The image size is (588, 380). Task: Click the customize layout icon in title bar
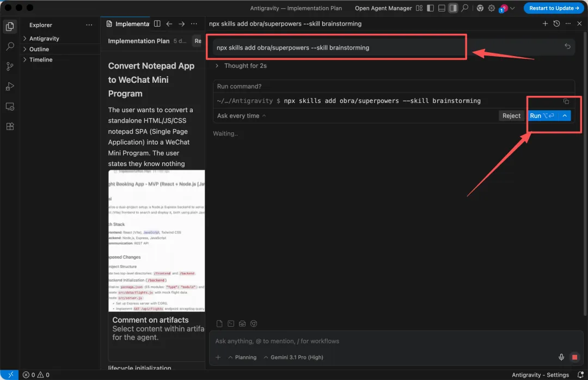(419, 8)
